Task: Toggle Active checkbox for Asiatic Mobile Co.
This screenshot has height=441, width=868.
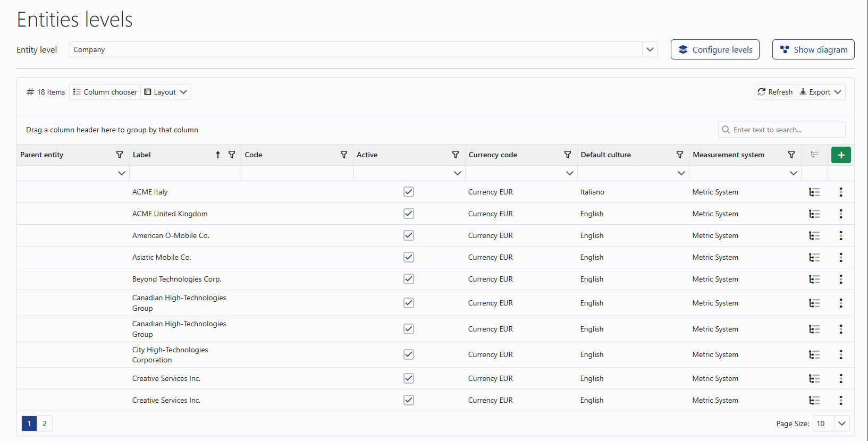Action: point(408,257)
